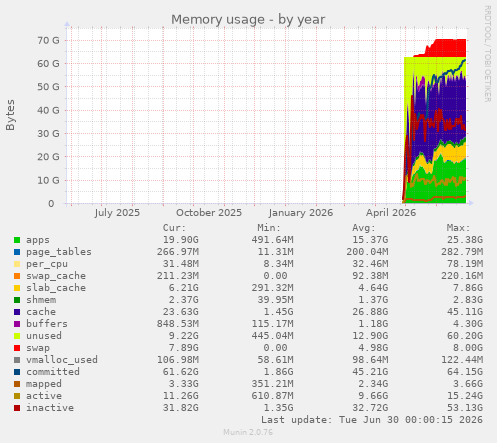Screen dimensions: 497x443
Task: Click the lime unused legend swatch
Action: [x=17, y=336]
